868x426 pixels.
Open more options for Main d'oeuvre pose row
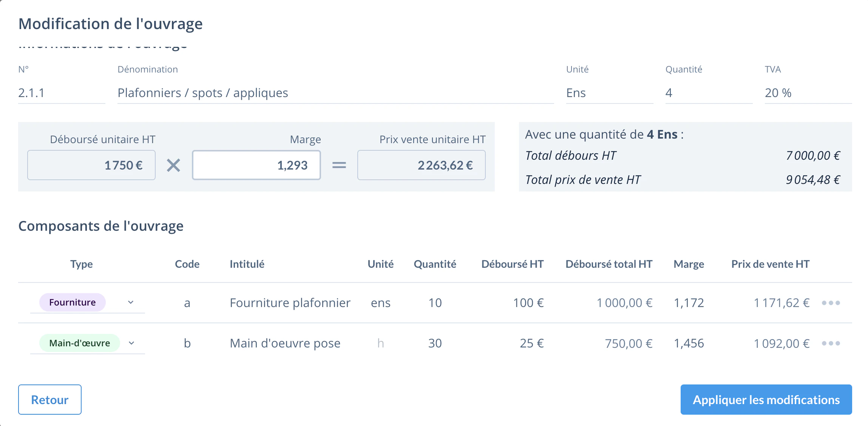(831, 343)
